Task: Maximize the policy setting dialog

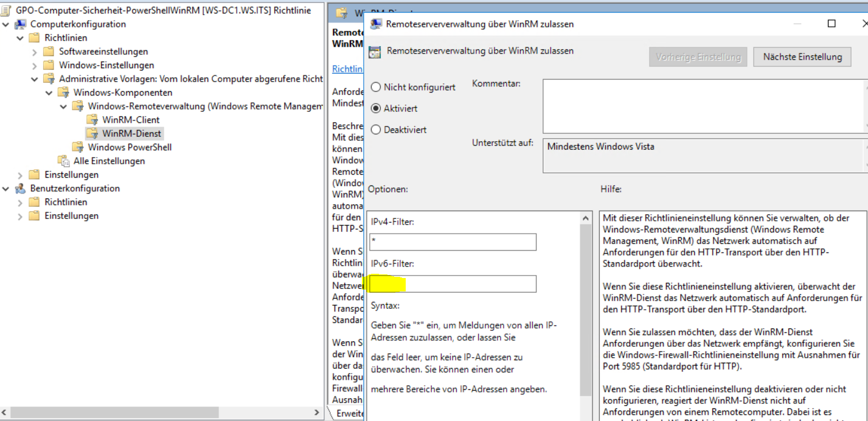Action: point(832,24)
